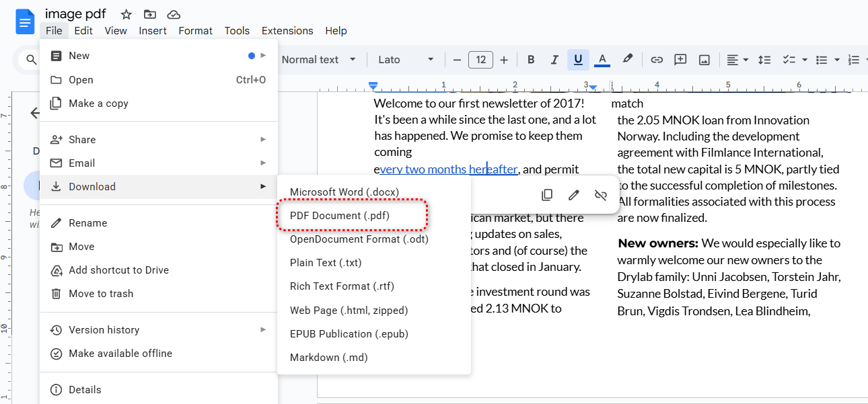
Task: Toggle italic formatting
Action: pos(554,60)
